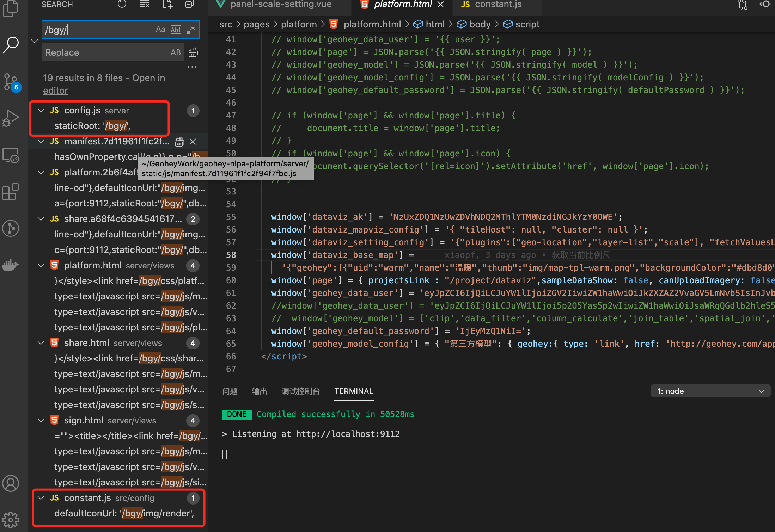Refresh the search results
Screen dimensions: 775x532
pos(122,4)
